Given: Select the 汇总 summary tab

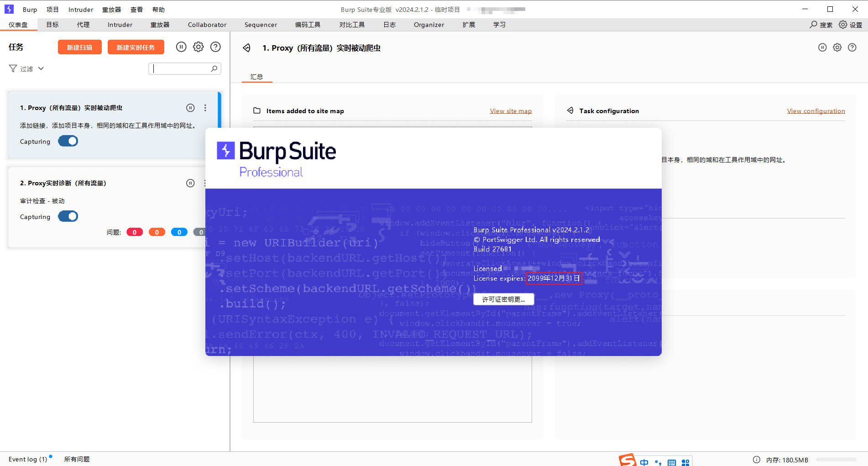Looking at the screenshot, I should pyautogui.click(x=256, y=77).
